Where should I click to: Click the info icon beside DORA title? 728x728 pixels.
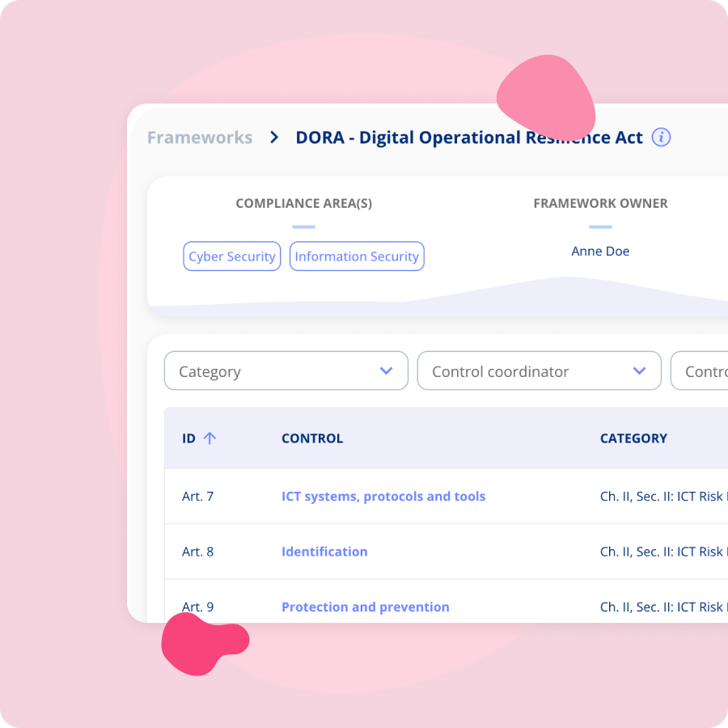(661, 138)
